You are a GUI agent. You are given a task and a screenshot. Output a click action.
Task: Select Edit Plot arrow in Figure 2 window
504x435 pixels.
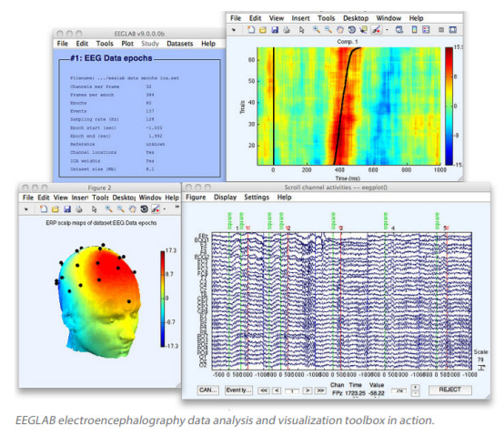(x=95, y=209)
